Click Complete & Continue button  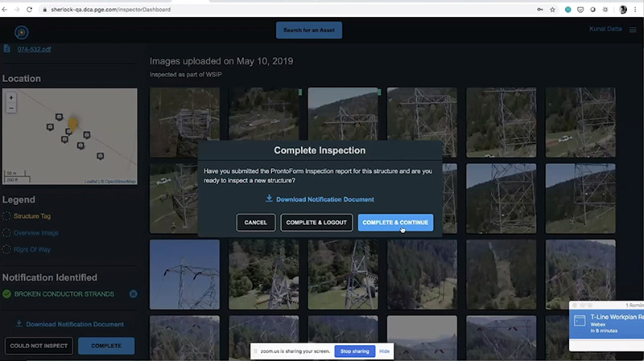tap(395, 223)
